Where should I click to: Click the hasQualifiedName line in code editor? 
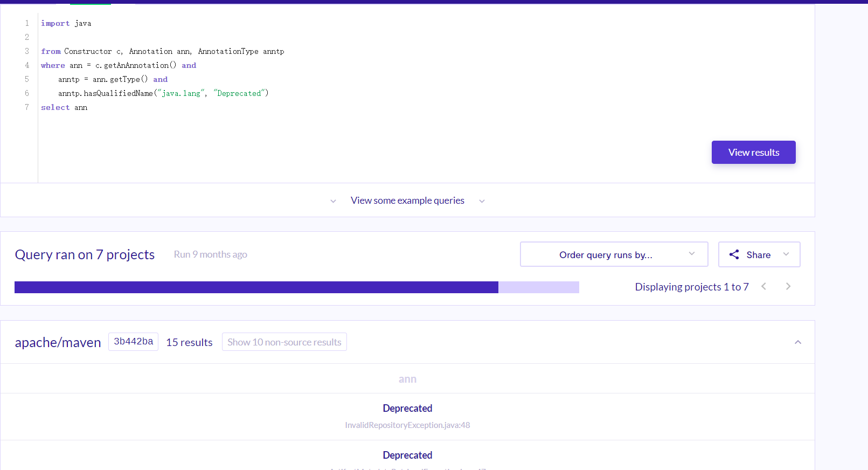click(x=163, y=93)
